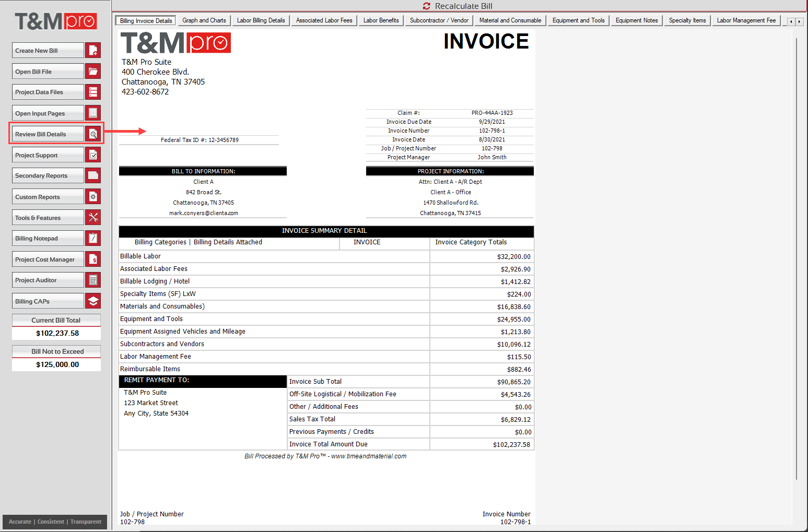Open the Billing Notepad button

click(48, 238)
